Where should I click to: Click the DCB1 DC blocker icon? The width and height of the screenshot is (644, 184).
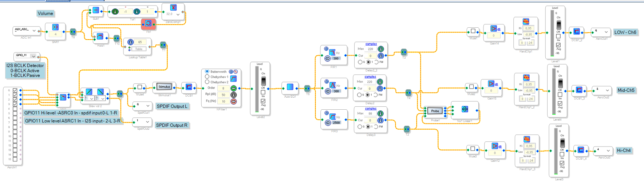click(189, 87)
